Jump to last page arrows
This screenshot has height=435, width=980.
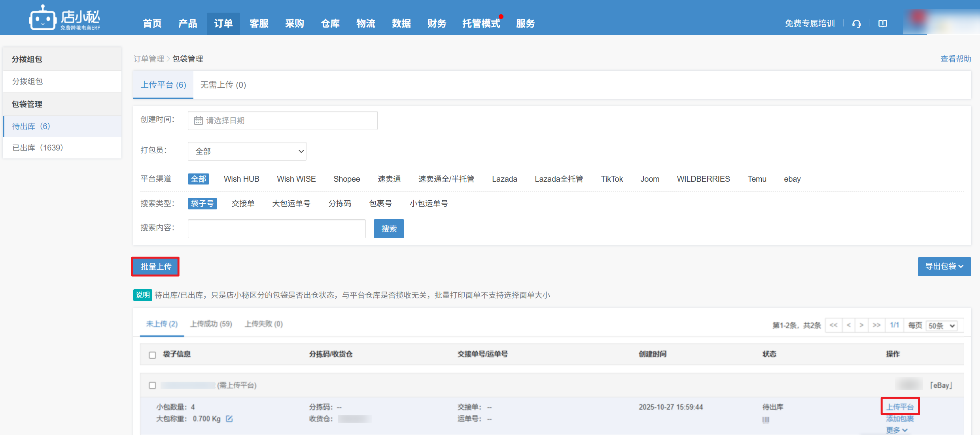click(x=876, y=325)
